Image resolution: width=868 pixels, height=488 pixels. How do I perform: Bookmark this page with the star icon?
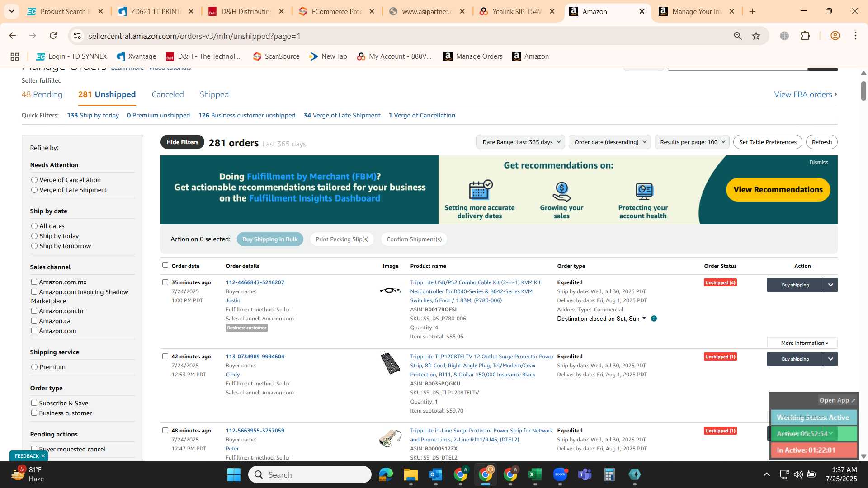(x=756, y=36)
